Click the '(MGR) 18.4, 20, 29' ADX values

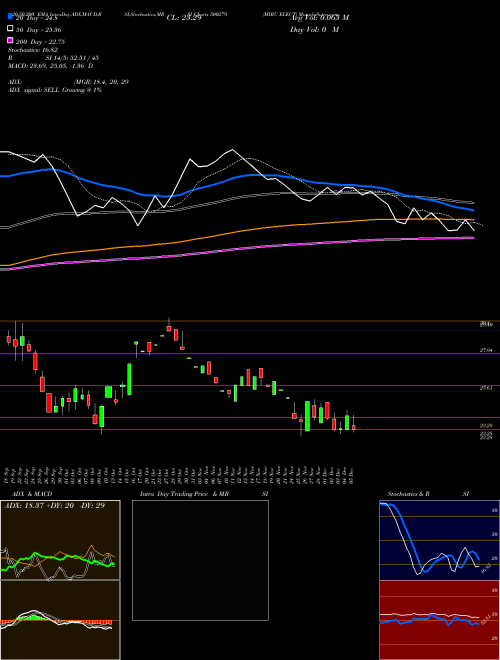coord(101,82)
